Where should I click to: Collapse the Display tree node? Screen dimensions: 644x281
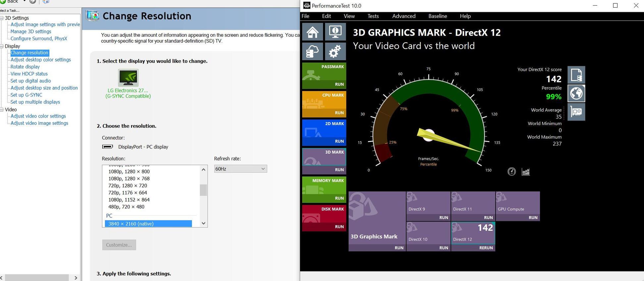2,46
